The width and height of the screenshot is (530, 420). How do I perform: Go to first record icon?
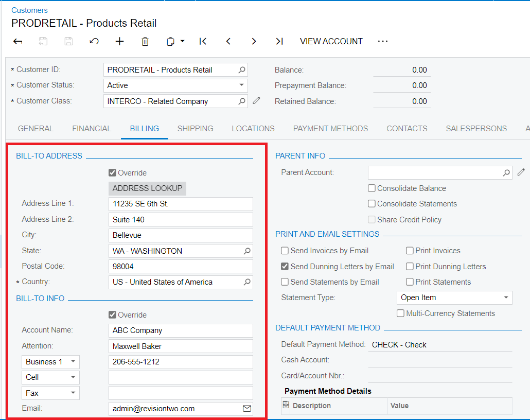(203, 42)
